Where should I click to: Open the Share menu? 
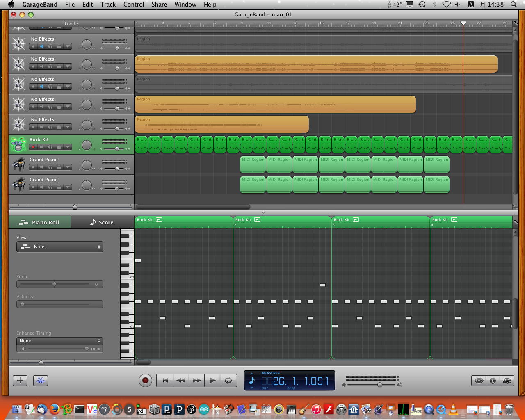[159, 5]
